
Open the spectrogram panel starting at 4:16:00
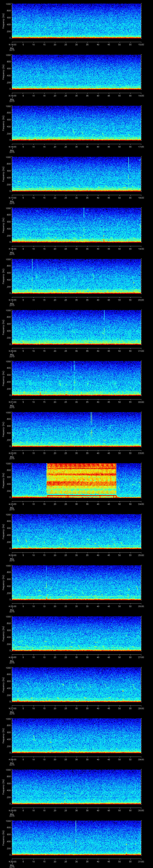point(76,123)
